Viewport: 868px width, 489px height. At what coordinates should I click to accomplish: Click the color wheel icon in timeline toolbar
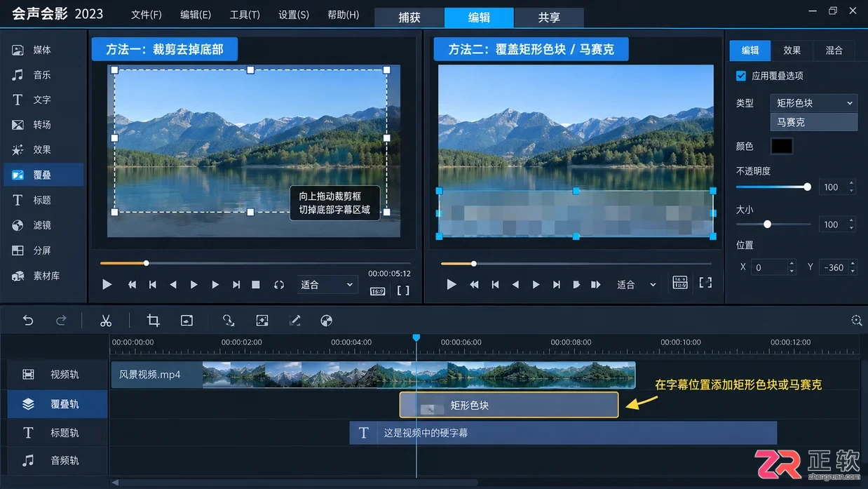coord(326,321)
